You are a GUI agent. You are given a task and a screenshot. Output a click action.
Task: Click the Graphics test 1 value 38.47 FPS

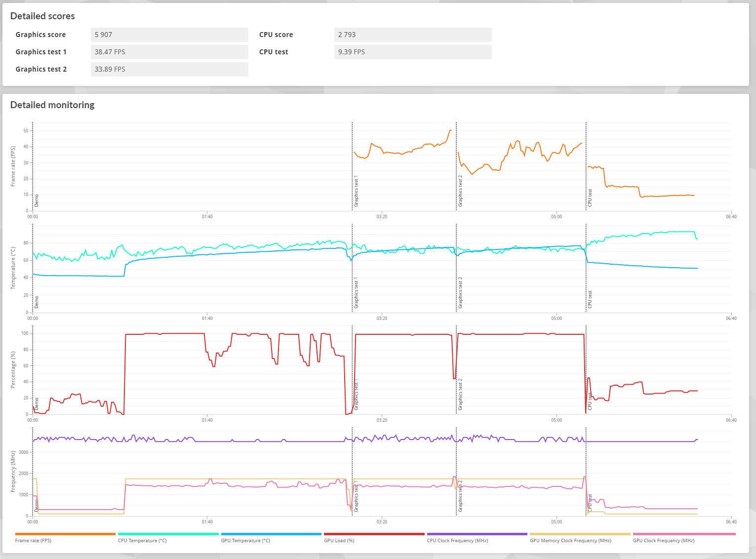coord(169,52)
